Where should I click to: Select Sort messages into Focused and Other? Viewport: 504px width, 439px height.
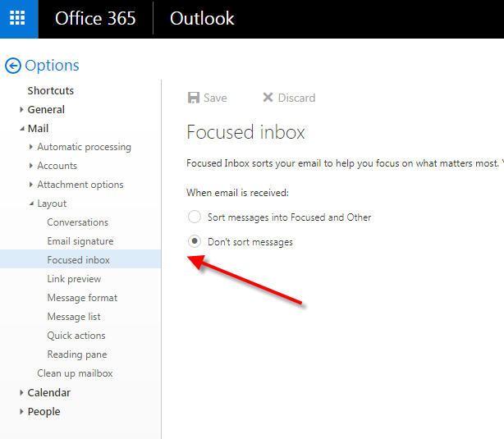(x=195, y=217)
